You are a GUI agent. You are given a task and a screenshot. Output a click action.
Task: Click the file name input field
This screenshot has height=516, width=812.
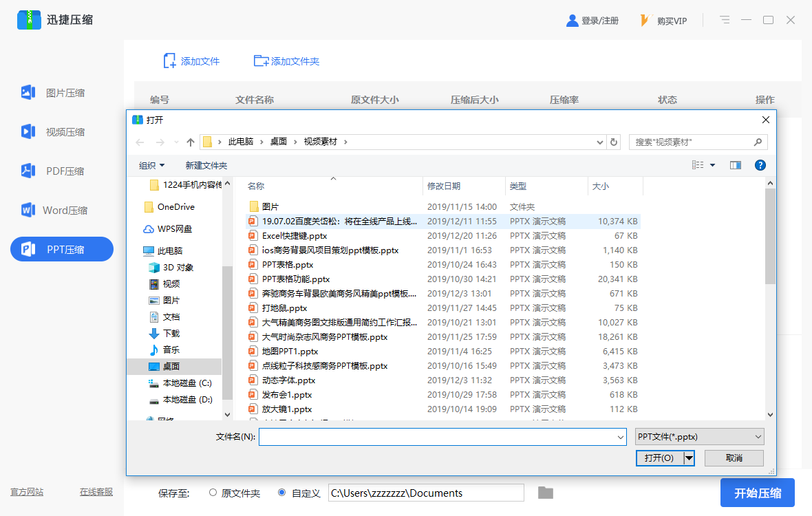(437, 436)
